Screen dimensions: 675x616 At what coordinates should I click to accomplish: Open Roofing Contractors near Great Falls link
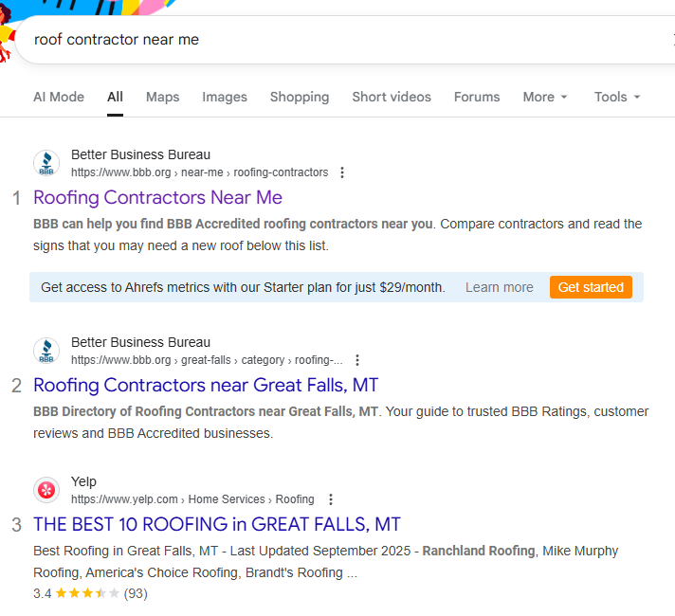click(x=206, y=386)
